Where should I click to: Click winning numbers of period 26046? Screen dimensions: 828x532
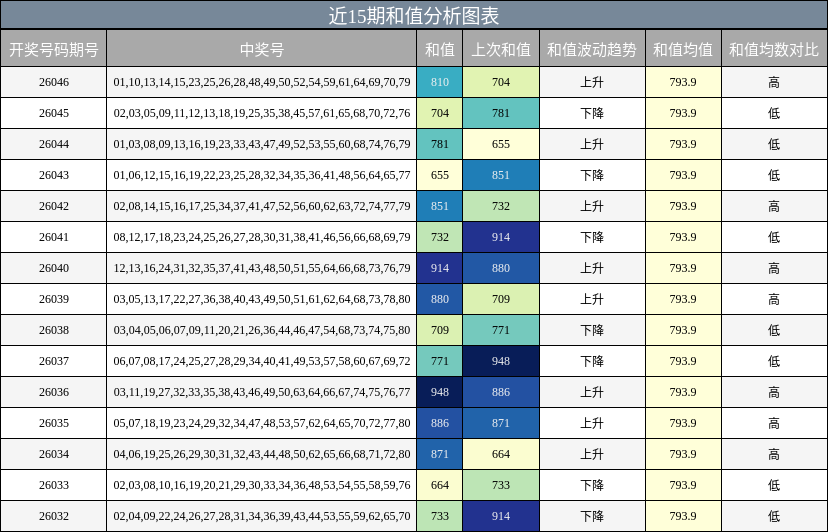(x=261, y=82)
